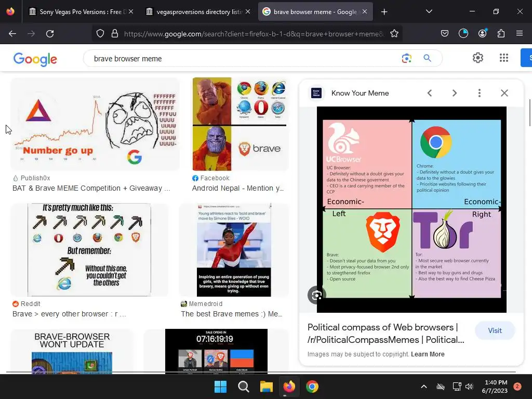Open the Know Your Meme source

point(360,93)
